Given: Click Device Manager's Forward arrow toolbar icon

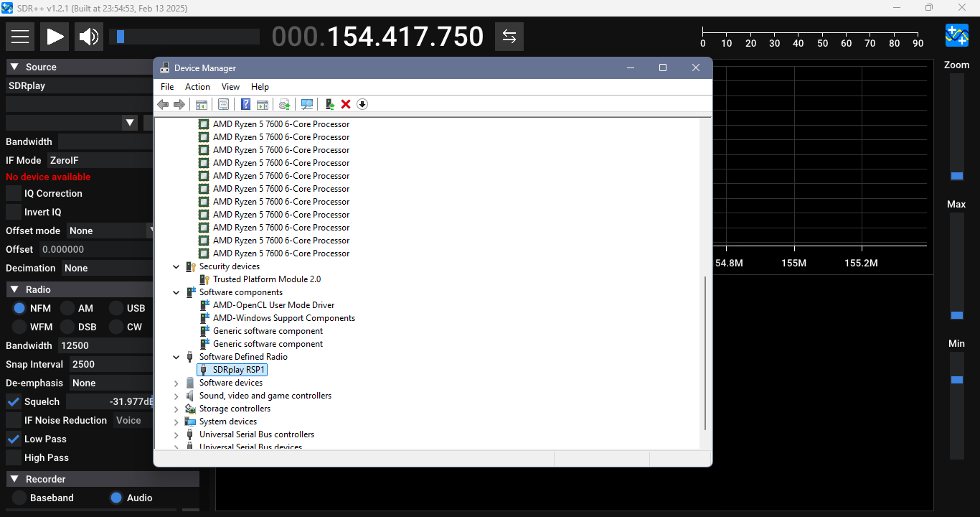Looking at the screenshot, I should [179, 104].
